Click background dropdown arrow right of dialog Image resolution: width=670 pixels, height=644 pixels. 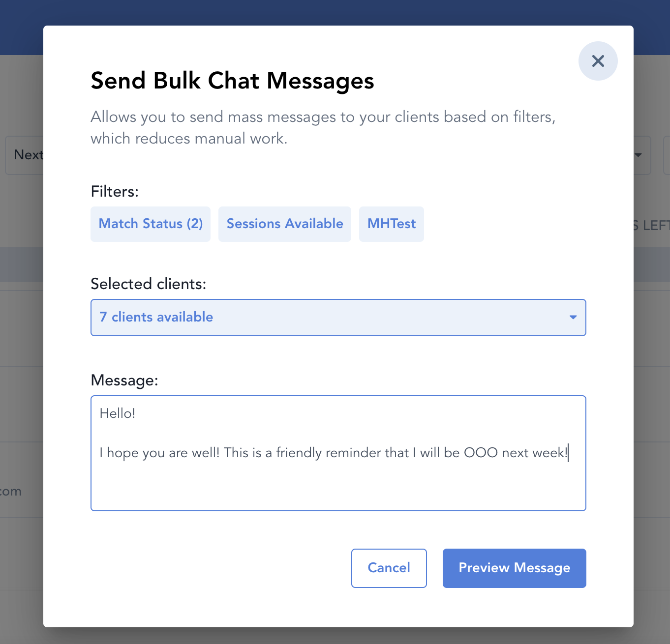point(638,155)
